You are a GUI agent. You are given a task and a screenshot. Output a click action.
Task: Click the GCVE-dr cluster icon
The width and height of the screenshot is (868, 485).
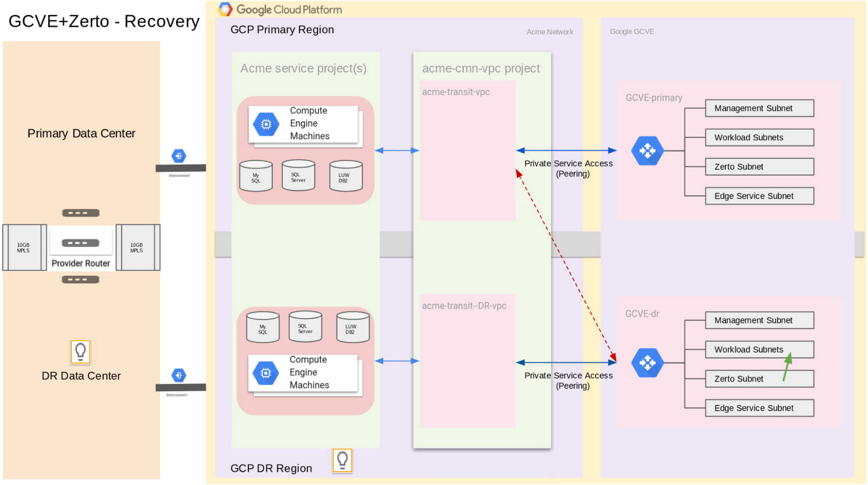coord(647,363)
